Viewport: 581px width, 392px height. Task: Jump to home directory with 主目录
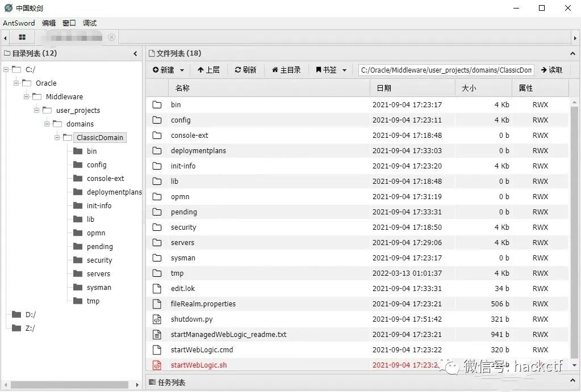[x=286, y=70]
